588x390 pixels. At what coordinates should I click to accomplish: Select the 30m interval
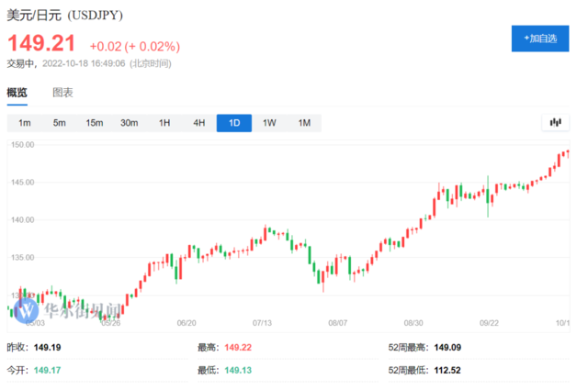pyautogui.click(x=129, y=123)
